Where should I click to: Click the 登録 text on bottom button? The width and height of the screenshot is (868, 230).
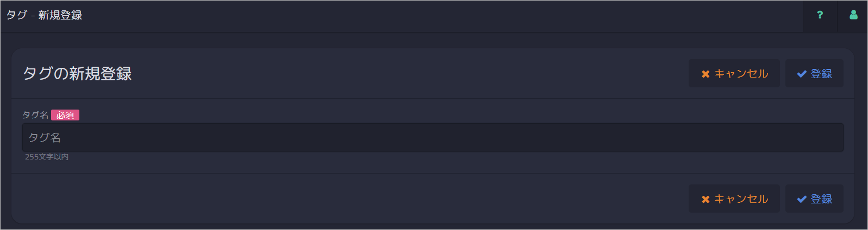[x=821, y=199]
